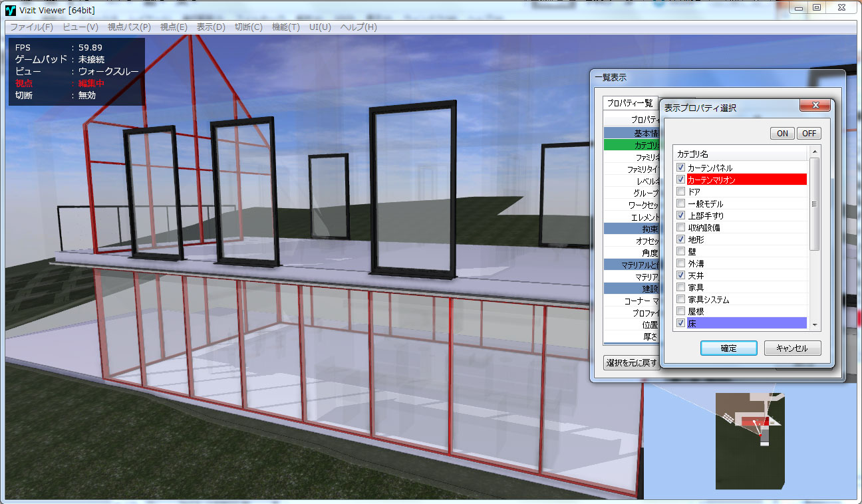This screenshot has width=862, height=504.
Task: Select the red-highlighted カーテンマリオン row
Action: pos(746,180)
